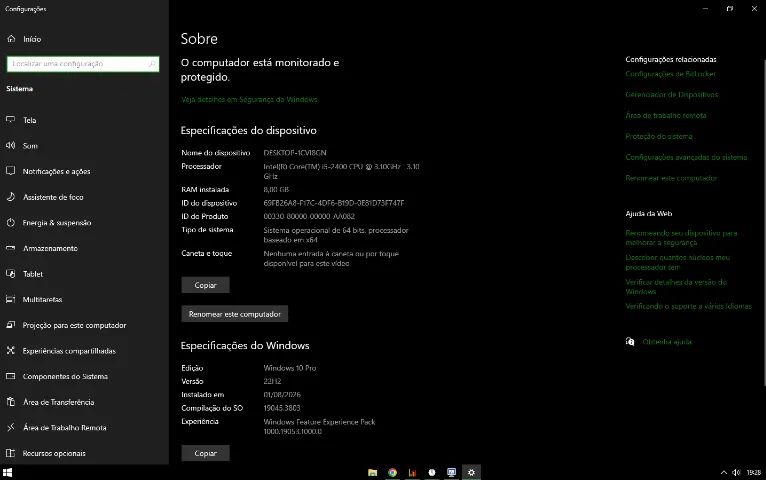766x480 pixels.
Task: Click the monitor app taskbar icon
Action: pyautogui.click(x=451, y=473)
